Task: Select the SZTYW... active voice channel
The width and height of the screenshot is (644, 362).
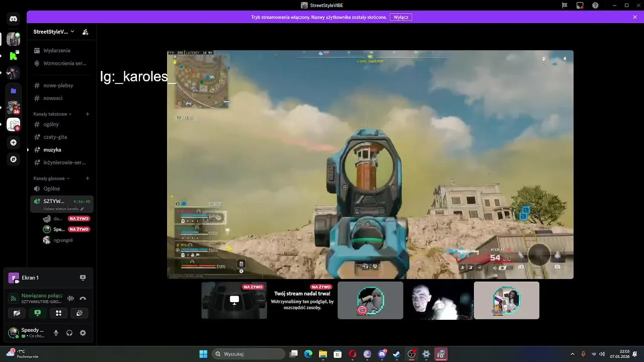Action: [x=54, y=201]
